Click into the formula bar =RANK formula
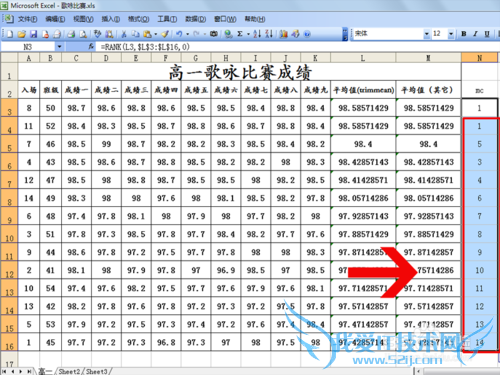This screenshot has width=500, height=375. [145, 47]
